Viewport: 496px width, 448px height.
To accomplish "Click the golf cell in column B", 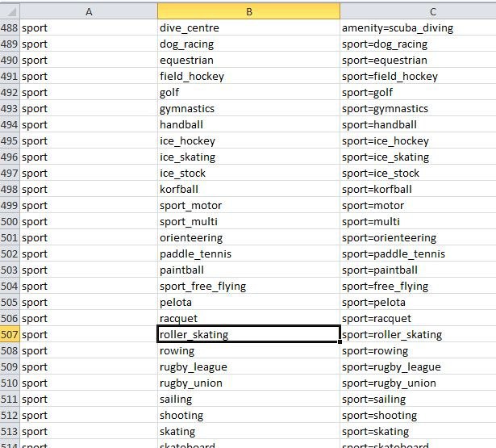I will (249, 92).
